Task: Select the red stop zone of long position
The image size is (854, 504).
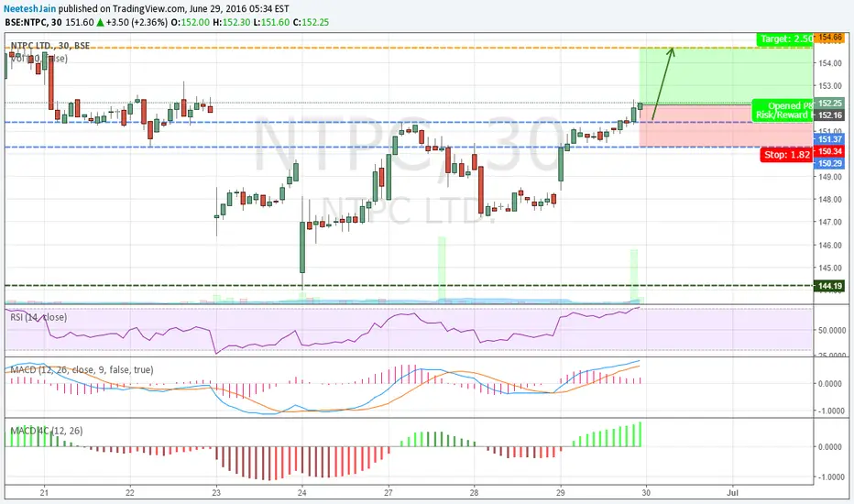Action: coord(726,126)
